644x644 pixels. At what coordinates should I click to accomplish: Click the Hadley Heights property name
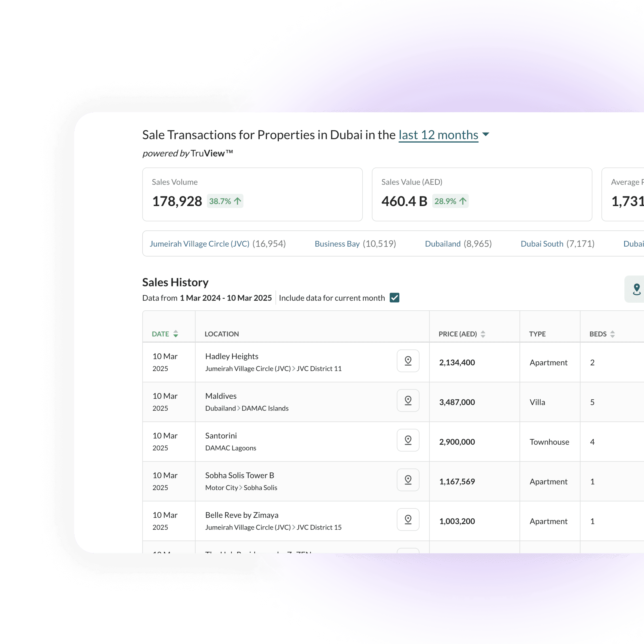[232, 356]
